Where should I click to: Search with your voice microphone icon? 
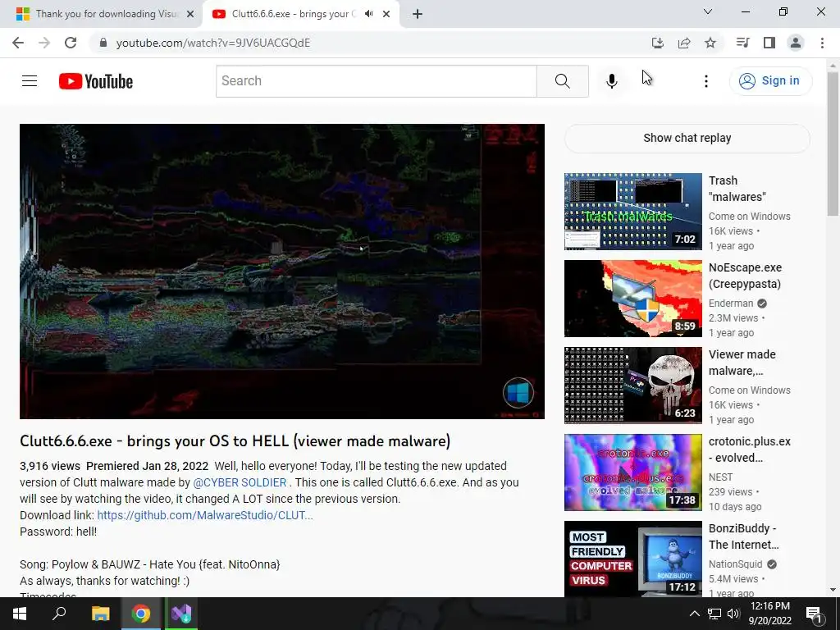(x=611, y=81)
